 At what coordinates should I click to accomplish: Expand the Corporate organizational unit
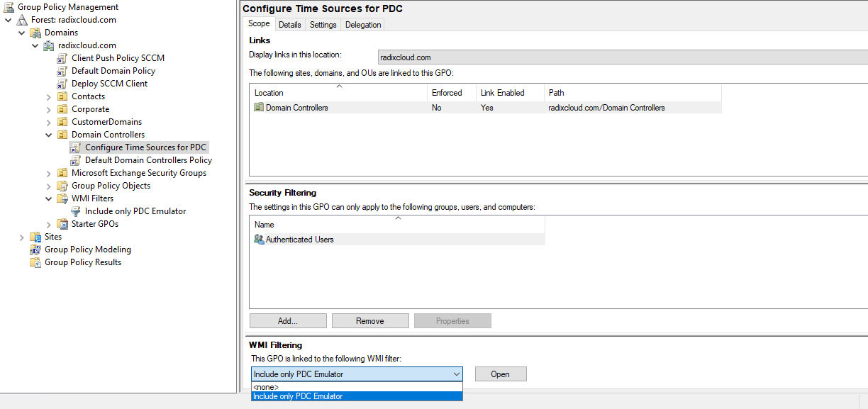pos(48,108)
